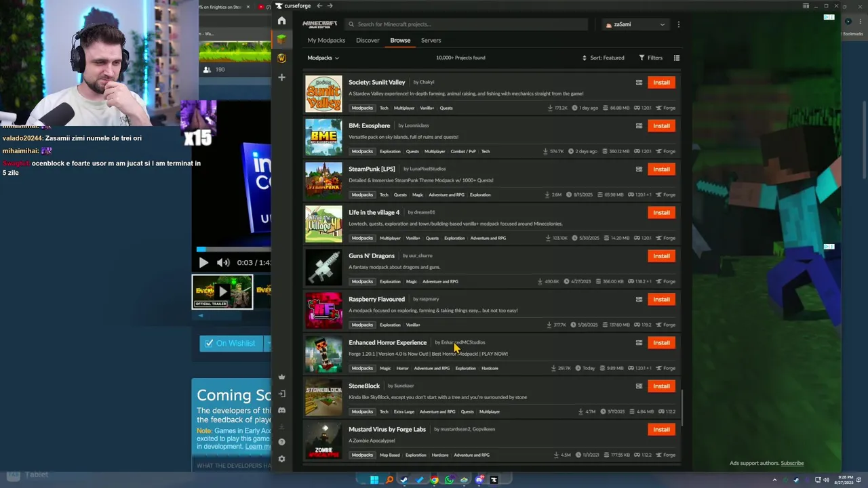
Task: Select the World of Warcraft game icon
Action: point(281,58)
